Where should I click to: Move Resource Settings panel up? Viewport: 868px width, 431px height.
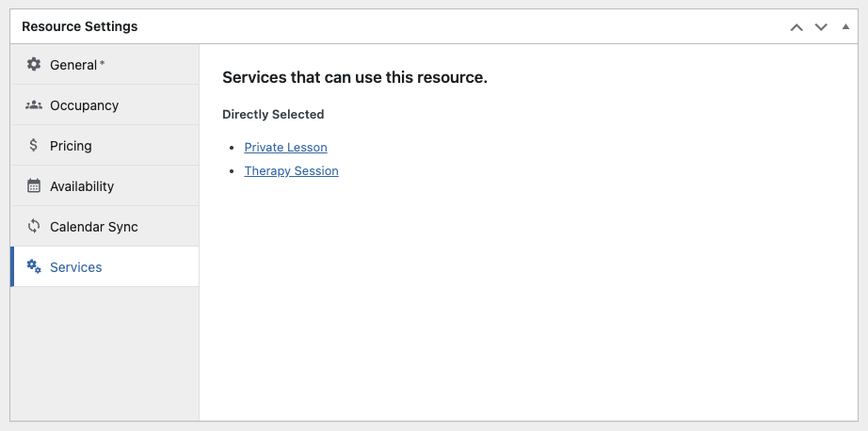796,27
